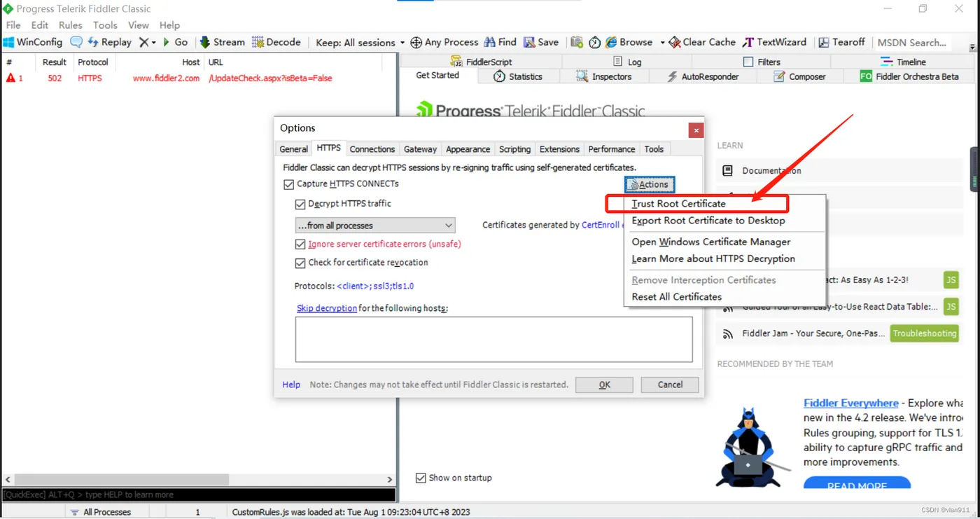Click the Tearoff toolbar button
The width and height of the screenshot is (980, 519).
(841, 42)
